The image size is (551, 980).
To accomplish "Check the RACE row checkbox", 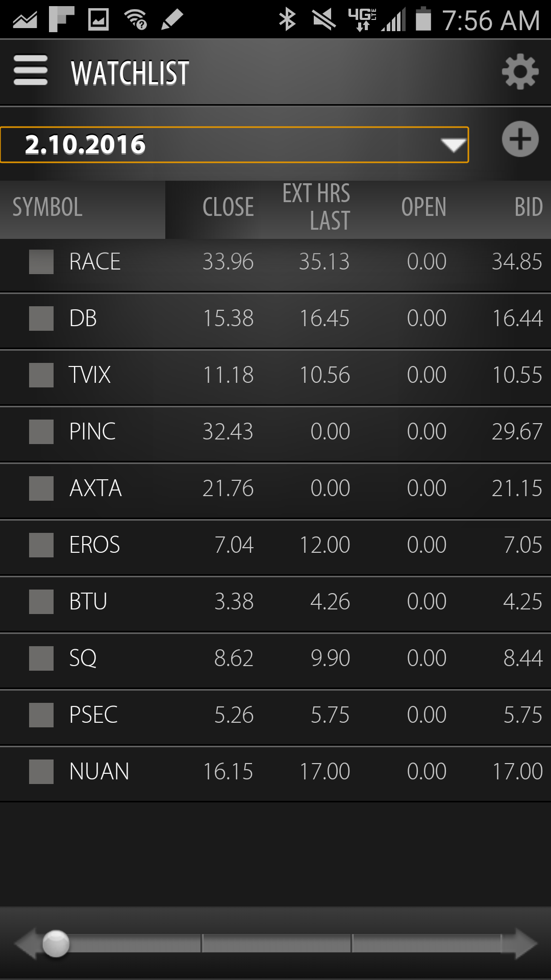I will coord(41,262).
